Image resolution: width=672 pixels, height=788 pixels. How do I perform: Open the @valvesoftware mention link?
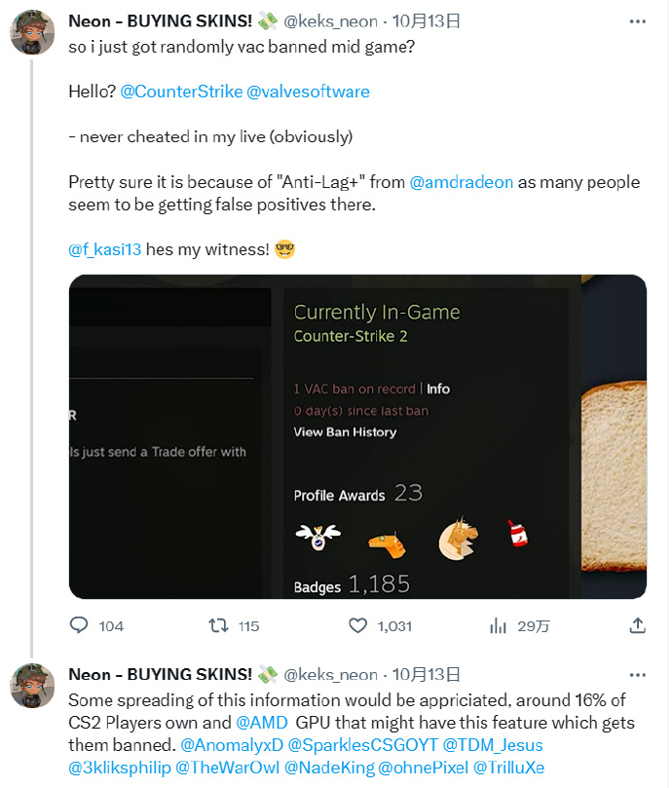308,92
